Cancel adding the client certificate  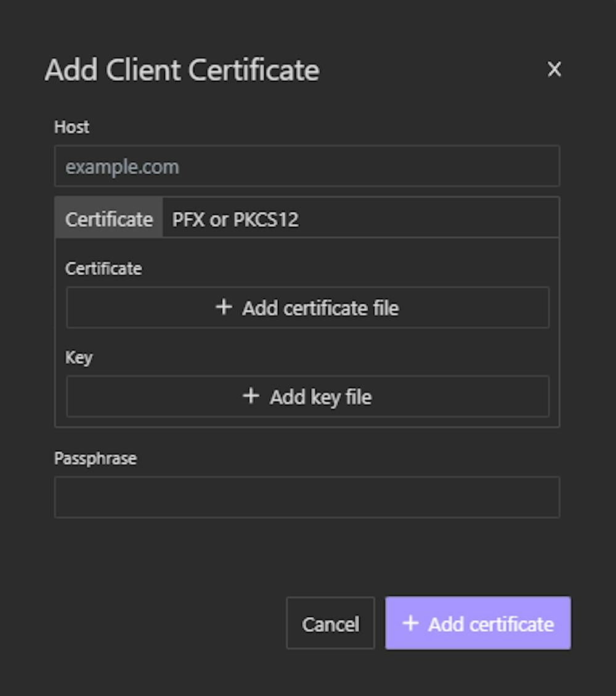330,623
